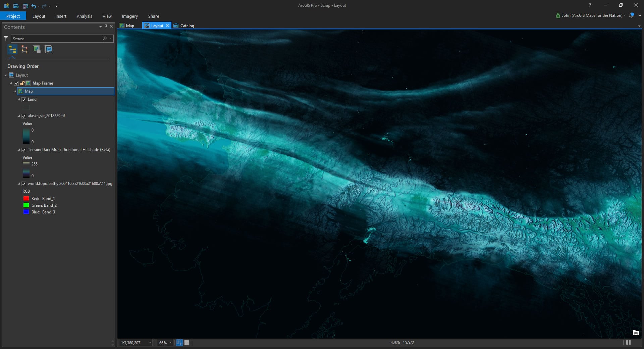
Task: Uncheck the Land layer visibility
Action: click(x=24, y=100)
